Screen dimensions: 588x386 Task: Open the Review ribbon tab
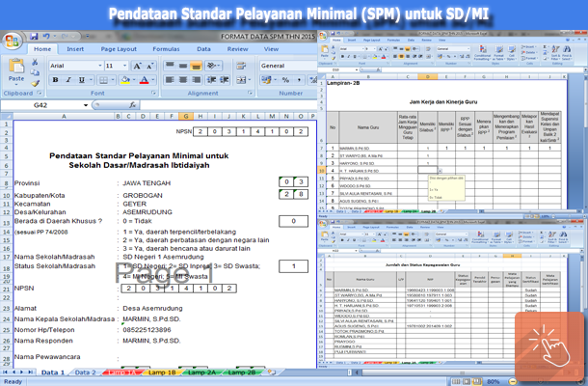tap(237, 49)
